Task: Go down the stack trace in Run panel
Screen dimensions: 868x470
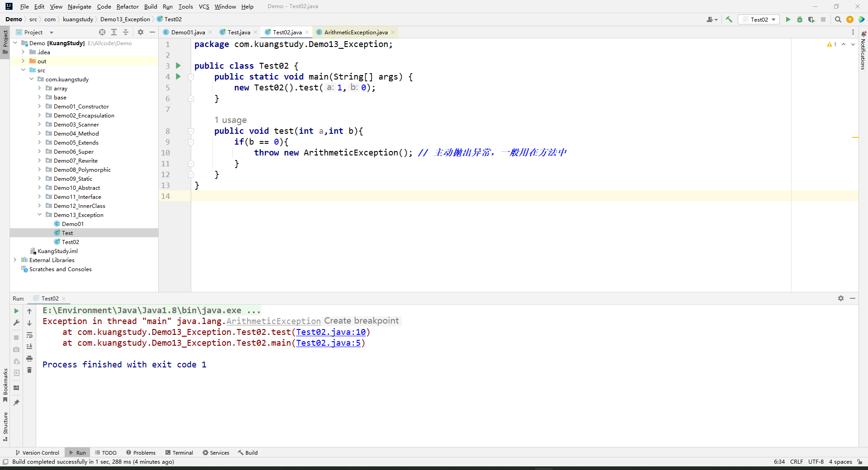Action: pos(29,323)
